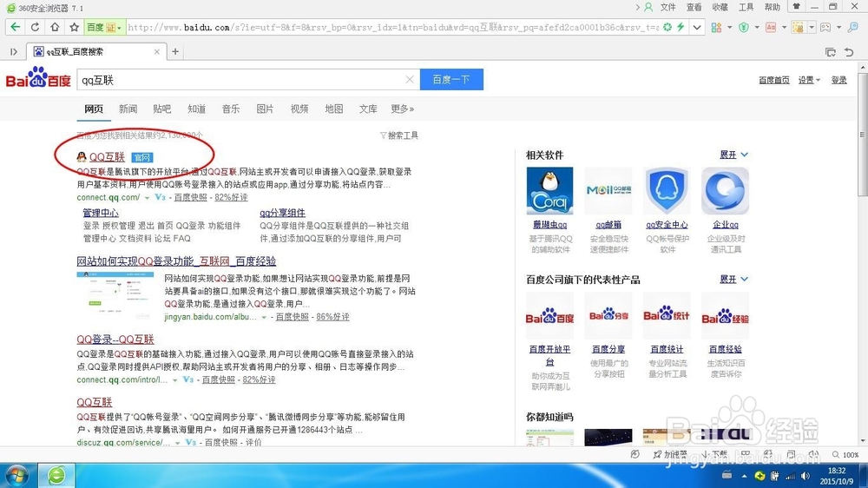Expand 百度公司旗下的代表性产品 with 展开
This screenshot has width=868, height=488.
click(733, 280)
